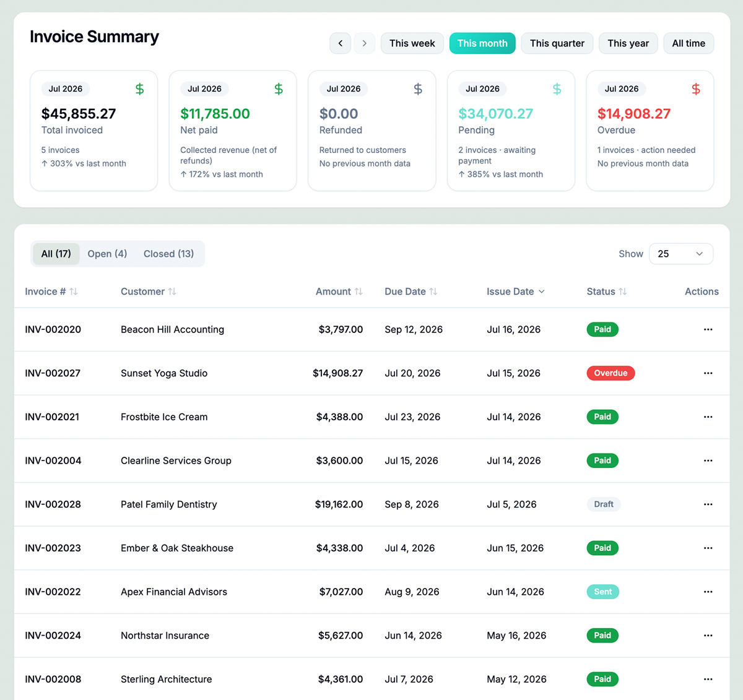Open the Show 25 rows dropdown
This screenshot has height=700, width=743.
(x=681, y=254)
